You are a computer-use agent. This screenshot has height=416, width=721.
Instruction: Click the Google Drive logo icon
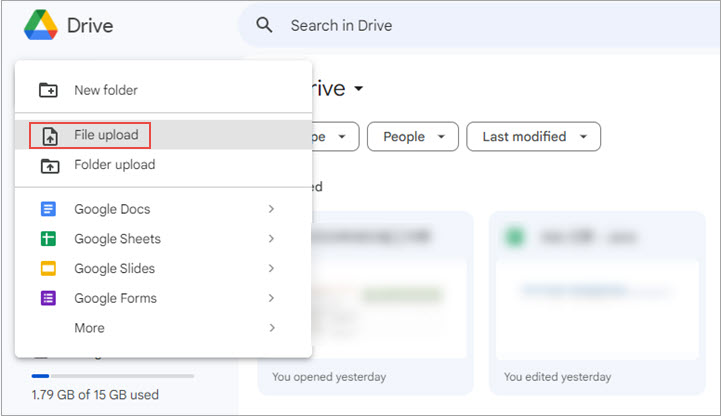40,25
